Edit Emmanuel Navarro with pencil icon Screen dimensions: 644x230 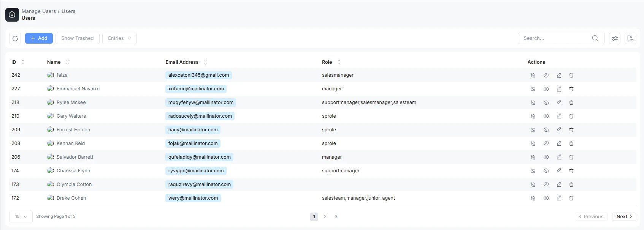click(x=559, y=89)
